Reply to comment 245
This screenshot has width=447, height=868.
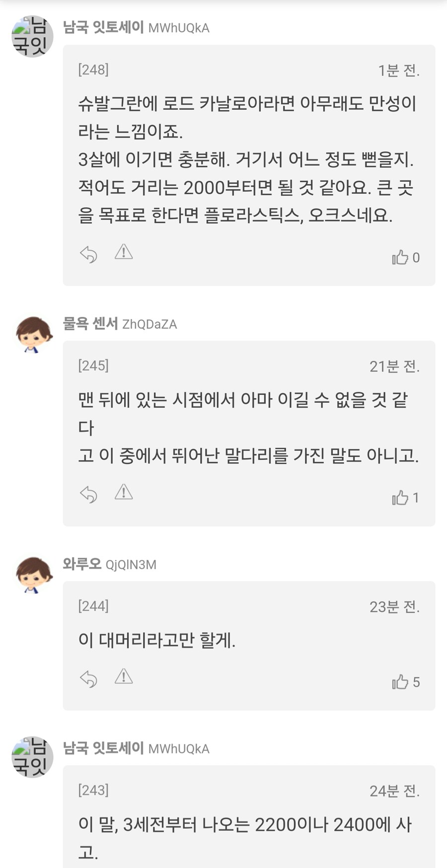pyautogui.click(x=88, y=495)
